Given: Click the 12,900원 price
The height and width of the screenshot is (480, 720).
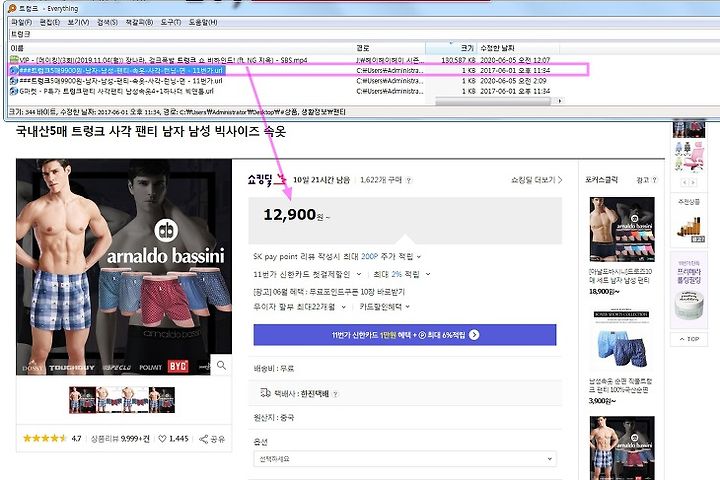Looking at the screenshot, I should pos(296,215).
